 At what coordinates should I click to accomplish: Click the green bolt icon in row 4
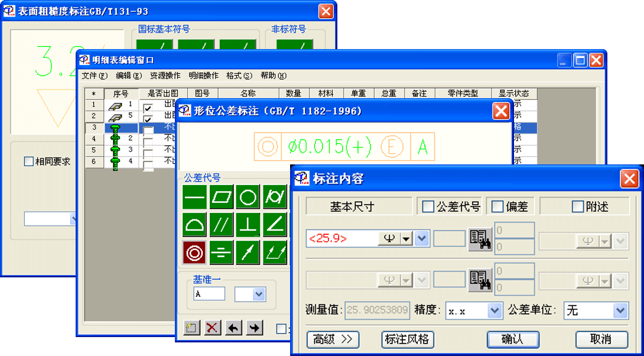pos(116,140)
